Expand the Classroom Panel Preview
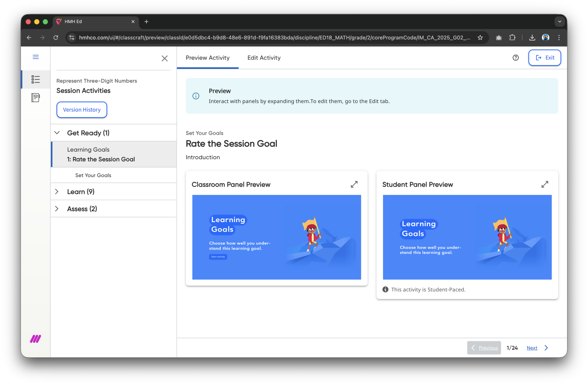Image resolution: width=588 pixels, height=385 pixels. (x=354, y=185)
